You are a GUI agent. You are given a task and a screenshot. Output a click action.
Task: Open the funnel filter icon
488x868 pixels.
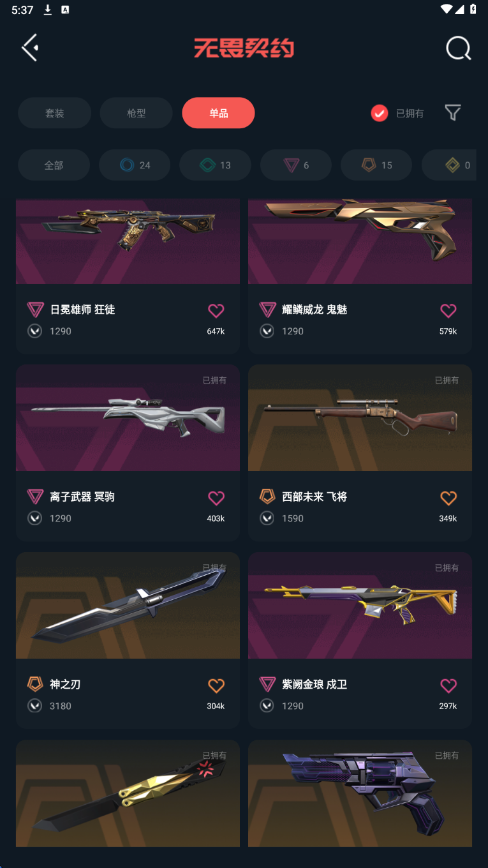453,113
